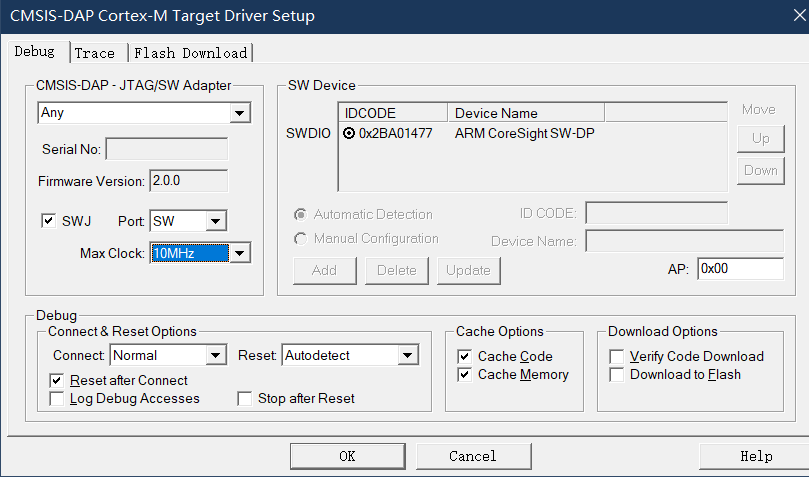
Task: Open the Max Clock 10MHz dropdown
Action: pyautogui.click(x=239, y=253)
